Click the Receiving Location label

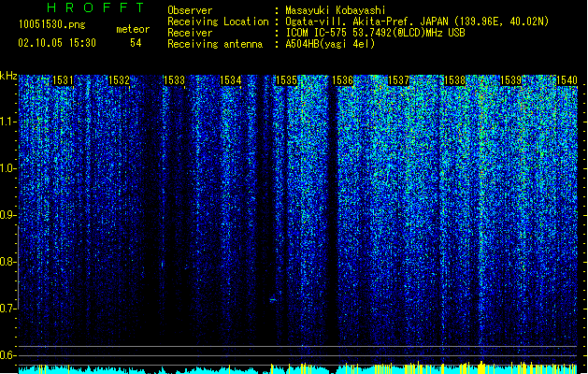click(218, 22)
